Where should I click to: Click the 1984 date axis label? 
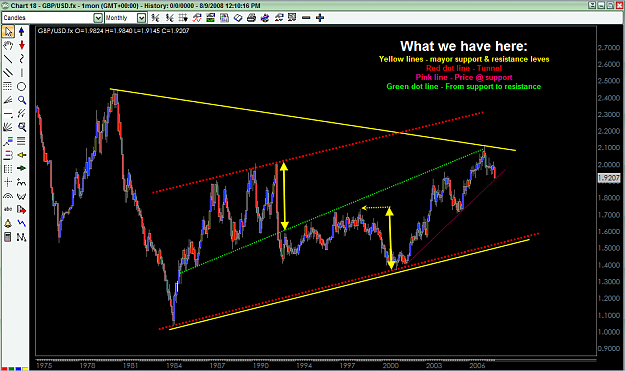pyautogui.click(x=174, y=365)
